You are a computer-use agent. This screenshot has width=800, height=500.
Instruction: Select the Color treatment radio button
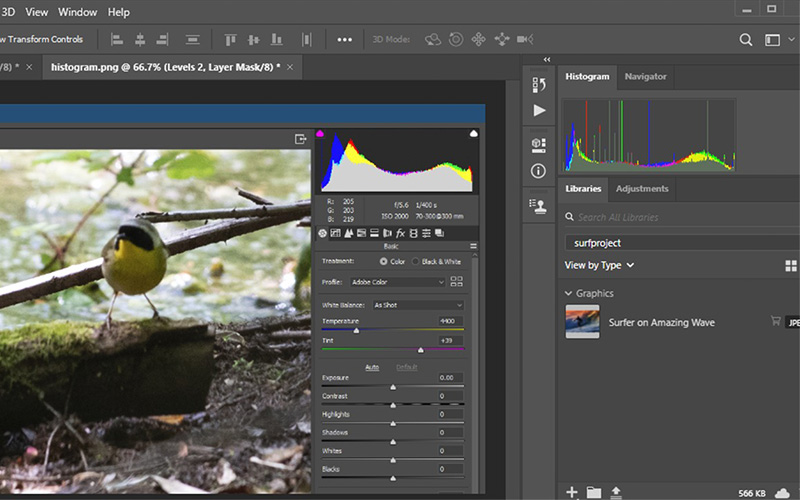point(383,261)
